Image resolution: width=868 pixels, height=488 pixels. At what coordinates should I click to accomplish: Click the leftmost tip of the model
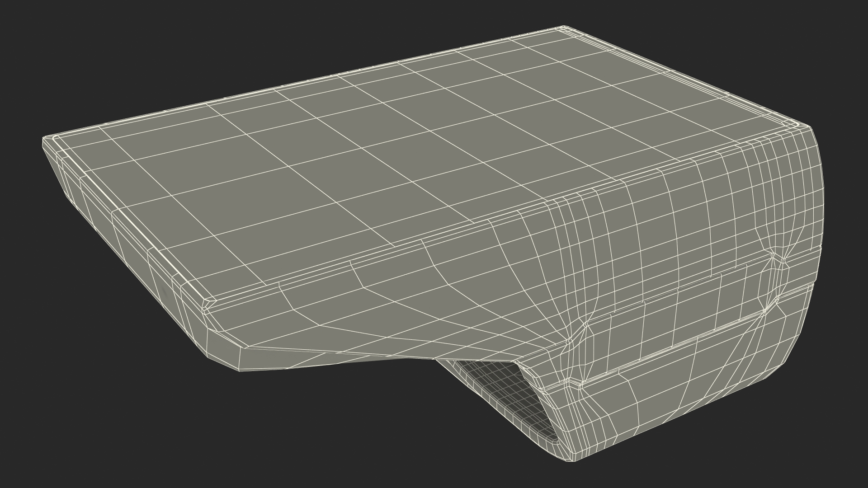[44, 140]
